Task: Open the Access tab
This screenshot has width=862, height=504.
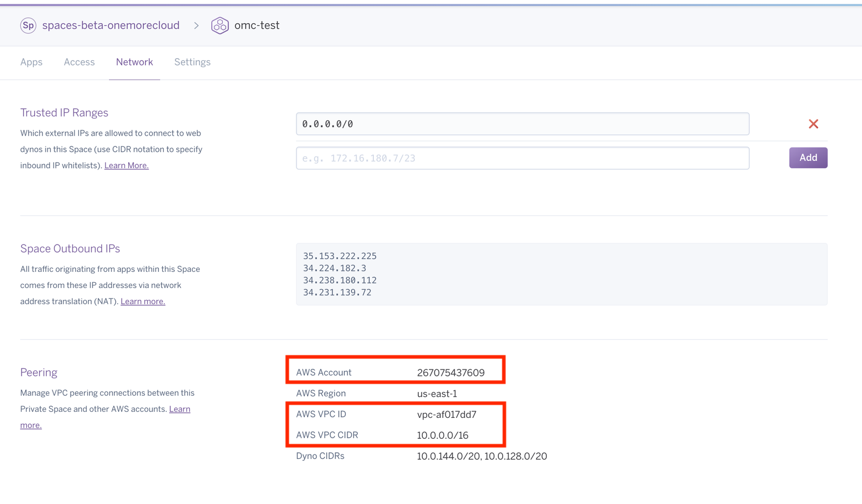Action: (79, 62)
